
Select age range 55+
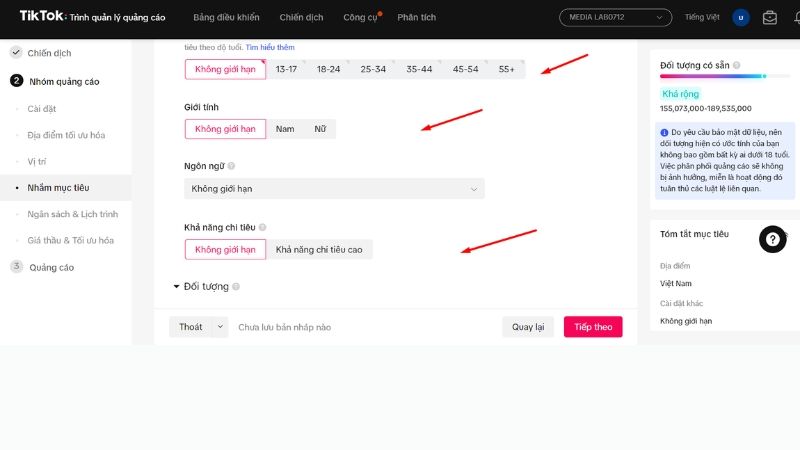pos(507,69)
